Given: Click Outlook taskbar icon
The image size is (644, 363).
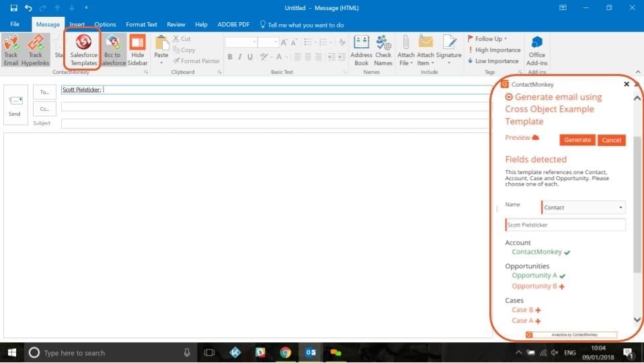Looking at the screenshot, I should point(311,353).
